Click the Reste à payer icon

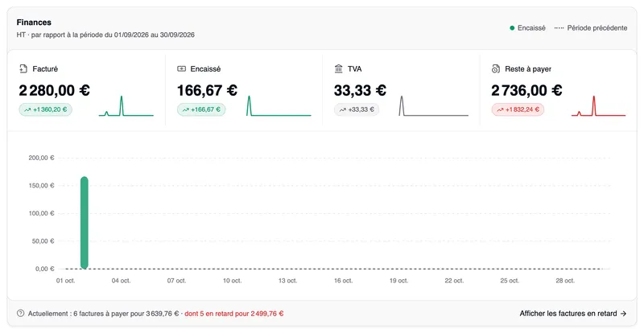(496, 69)
